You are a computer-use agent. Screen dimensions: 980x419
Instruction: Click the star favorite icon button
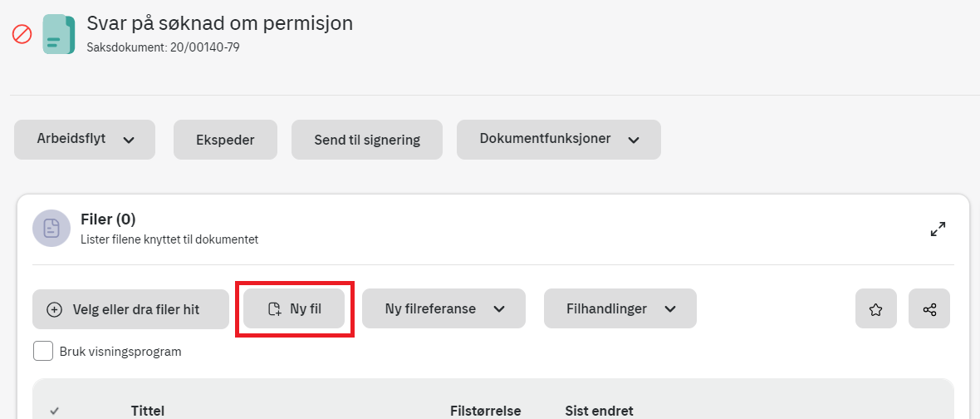[875, 309]
